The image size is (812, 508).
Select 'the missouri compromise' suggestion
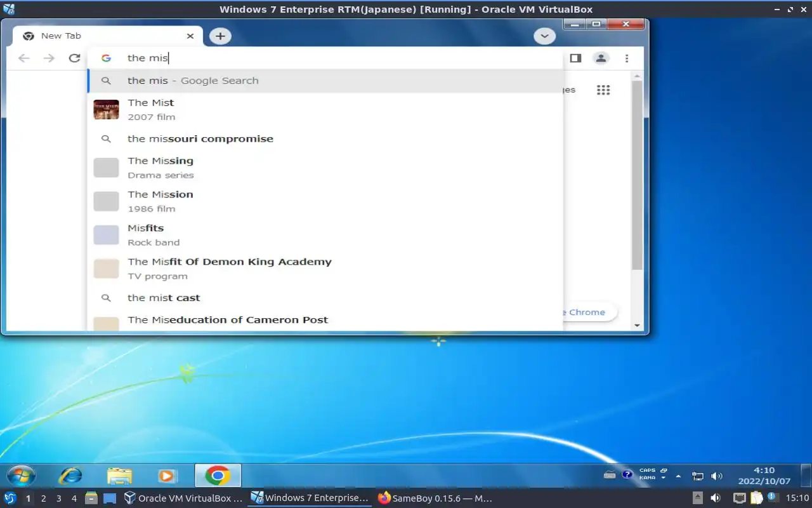click(x=325, y=138)
